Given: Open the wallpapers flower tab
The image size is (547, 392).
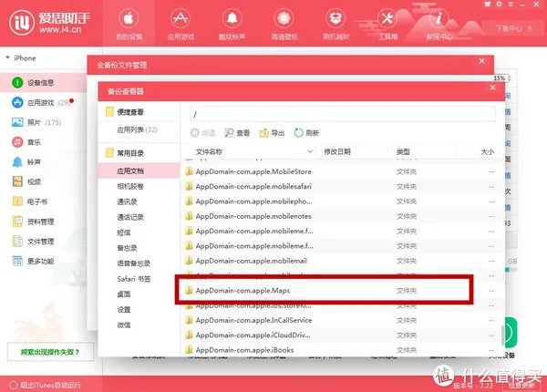Looking at the screenshot, I should click(x=284, y=24).
